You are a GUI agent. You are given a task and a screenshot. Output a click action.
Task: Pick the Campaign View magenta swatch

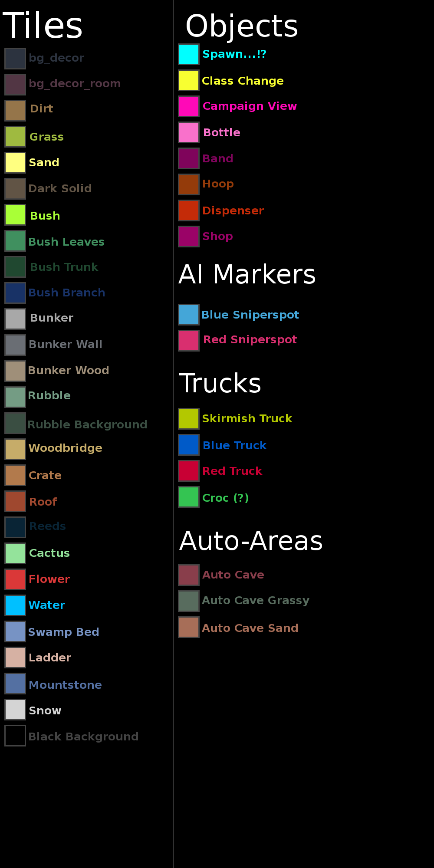click(189, 106)
